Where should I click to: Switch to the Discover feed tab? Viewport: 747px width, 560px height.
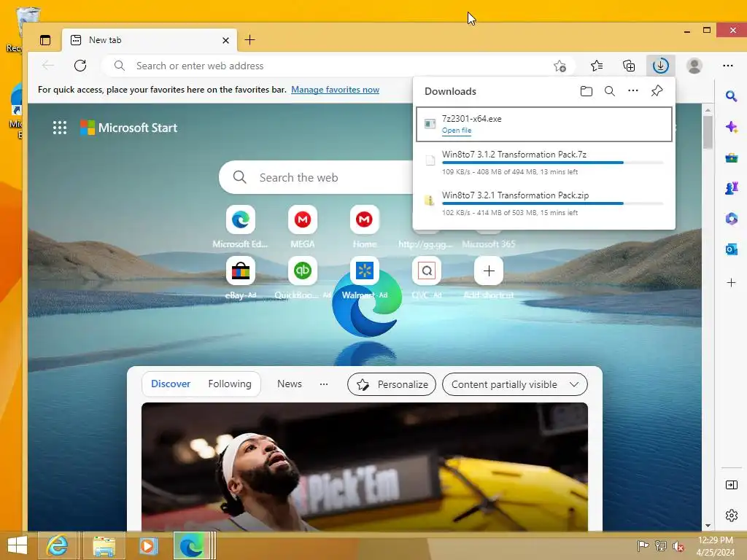(x=171, y=384)
